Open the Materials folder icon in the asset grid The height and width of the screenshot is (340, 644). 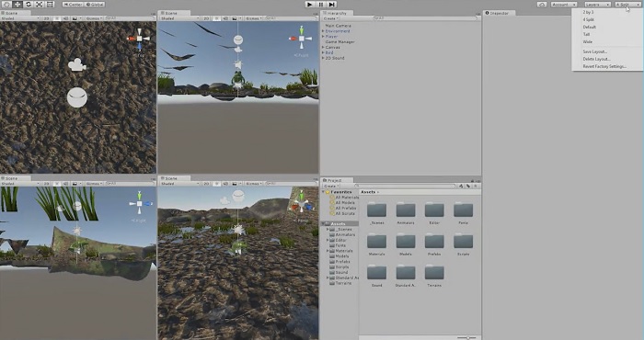[x=376, y=241]
